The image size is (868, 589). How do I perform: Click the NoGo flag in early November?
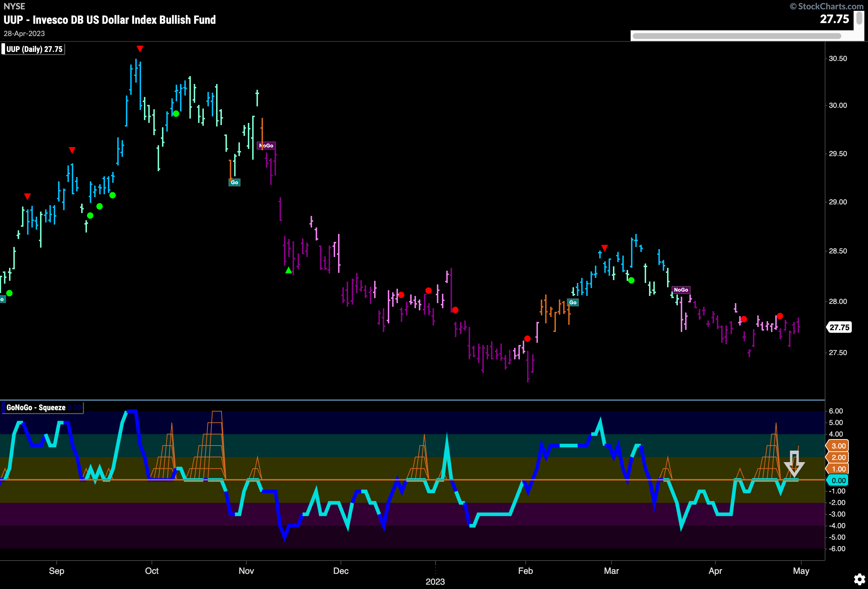pyautogui.click(x=266, y=146)
